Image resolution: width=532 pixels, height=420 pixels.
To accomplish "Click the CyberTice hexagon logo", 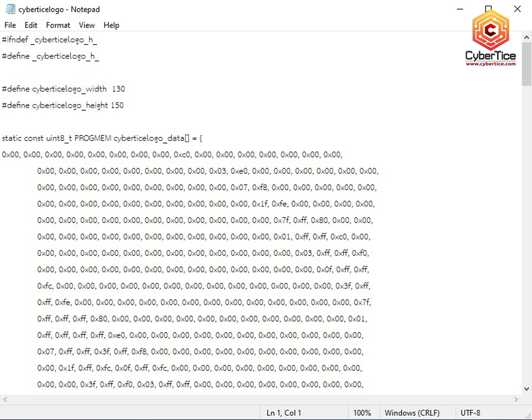I will 491,30.
